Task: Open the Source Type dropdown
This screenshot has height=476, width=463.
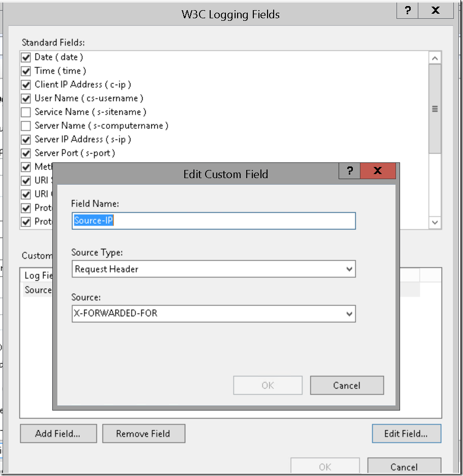Action: [x=213, y=269]
